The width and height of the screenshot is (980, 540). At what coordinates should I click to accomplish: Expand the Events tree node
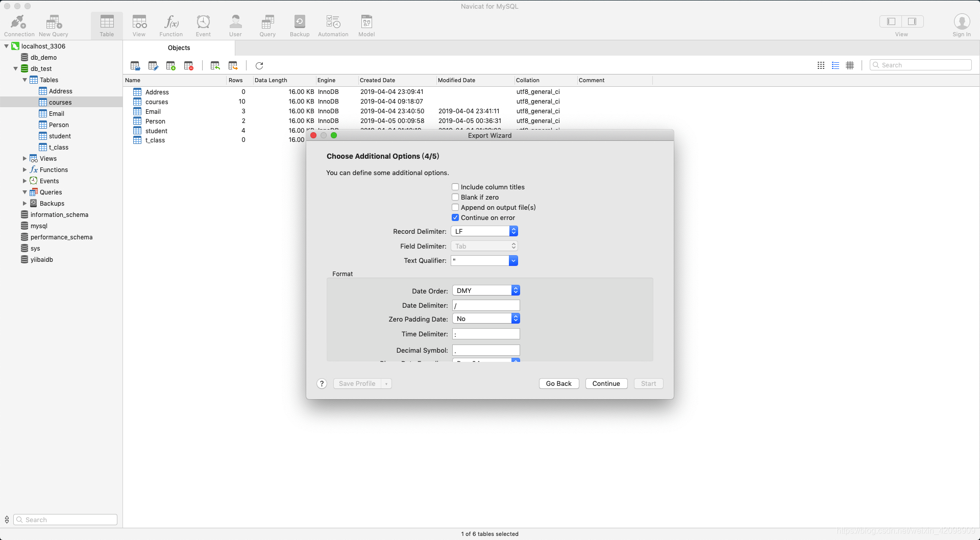coord(24,181)
